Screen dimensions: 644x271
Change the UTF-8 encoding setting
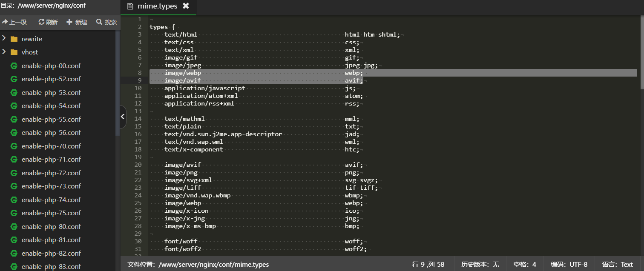coord(569,265)
